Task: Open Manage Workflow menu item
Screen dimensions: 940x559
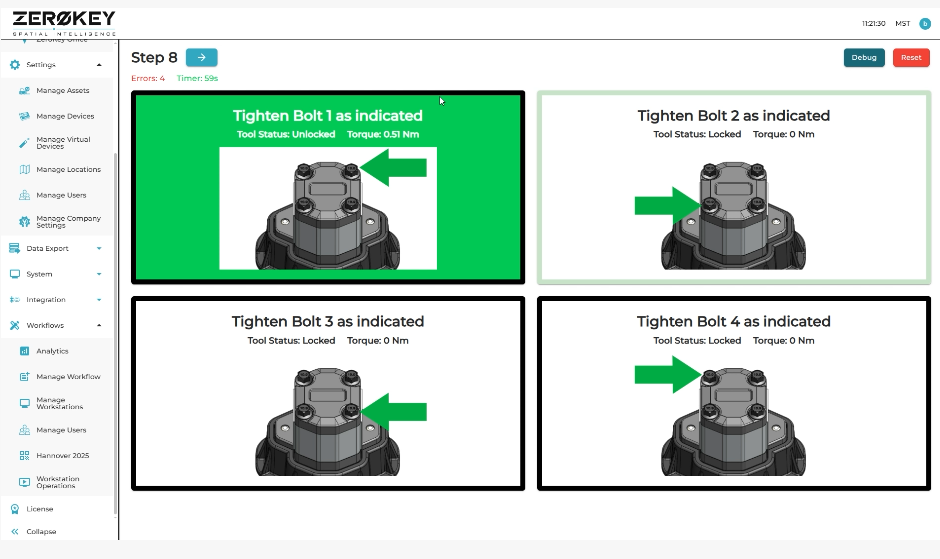Action: 68,377
